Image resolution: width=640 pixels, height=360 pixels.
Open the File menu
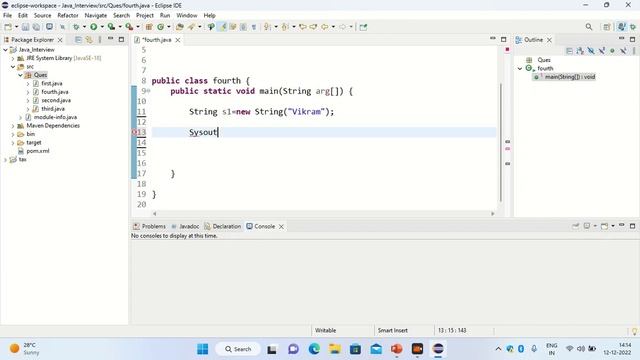(7, 16)
